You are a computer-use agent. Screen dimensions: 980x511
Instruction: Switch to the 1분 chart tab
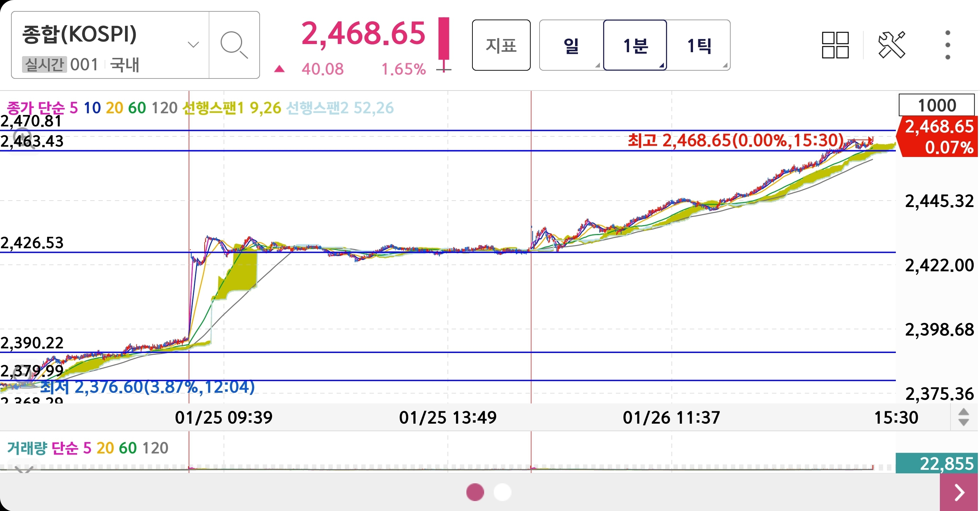634,45
